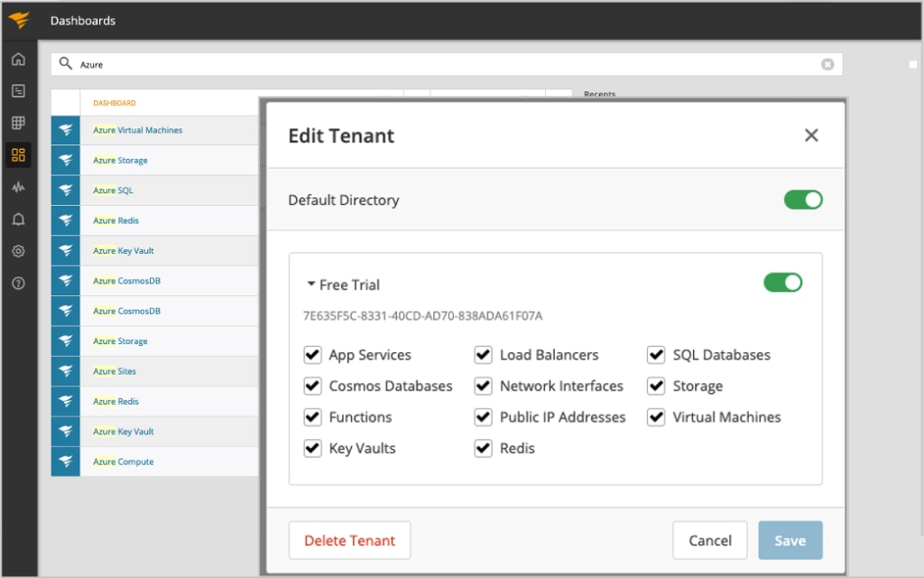This screenshot has width=924, height=578.
Task: Open the table grid sidebar icon
Action: point(18,123)
